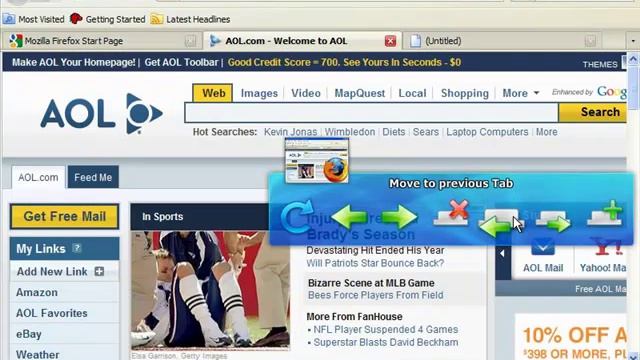Click the Get Free Mail button
The image size is (640, 360).
coord(64,216)
